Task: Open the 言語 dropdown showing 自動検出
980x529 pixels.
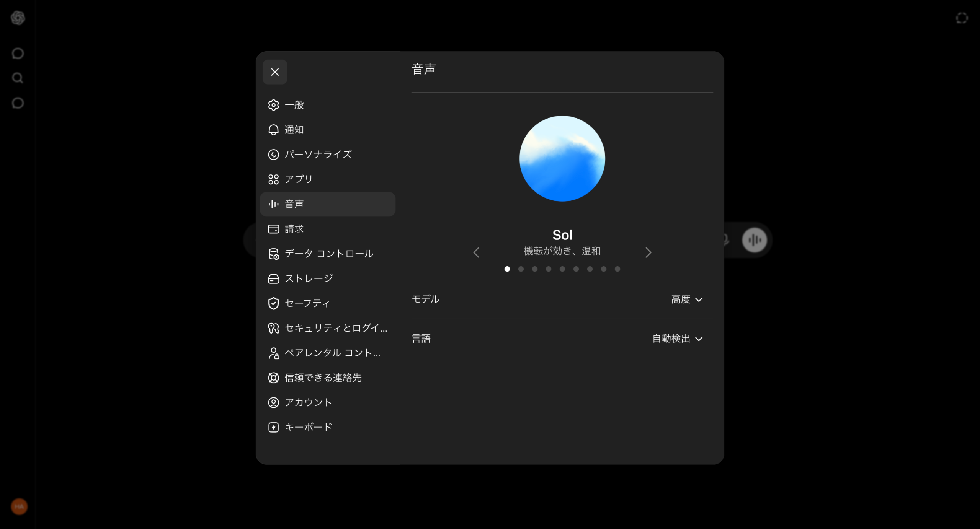Action: (x=678, y=339)
